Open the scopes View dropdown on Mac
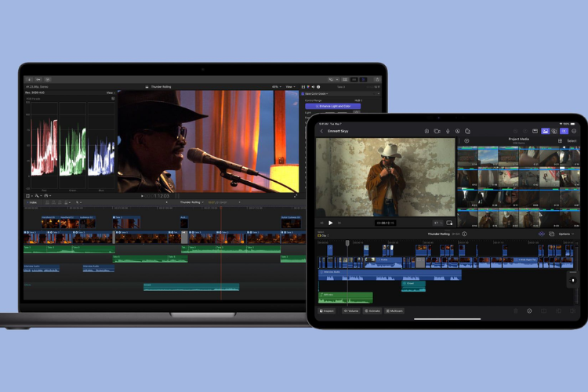 [x=110, y=93]
